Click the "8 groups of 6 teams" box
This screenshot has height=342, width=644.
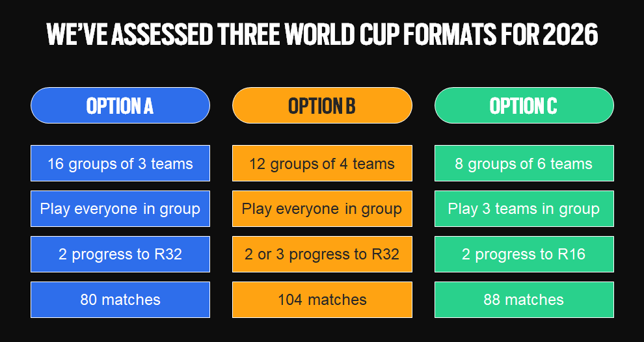pyautogui.click(x=524, y=163)
